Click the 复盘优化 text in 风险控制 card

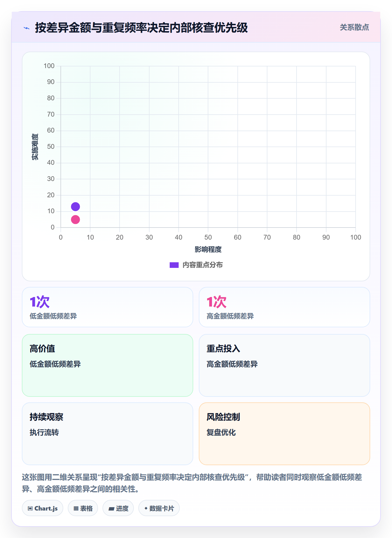(x=221, y=432)
